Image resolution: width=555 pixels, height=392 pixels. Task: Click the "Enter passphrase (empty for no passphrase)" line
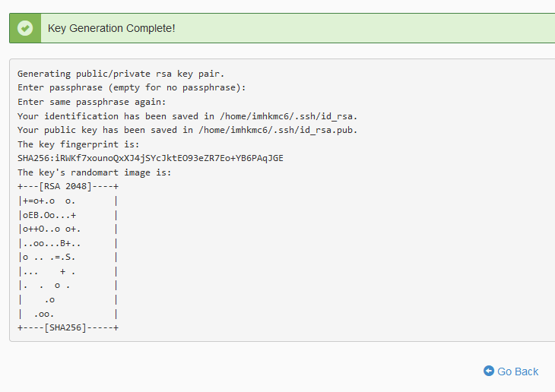tap(132, 87)
